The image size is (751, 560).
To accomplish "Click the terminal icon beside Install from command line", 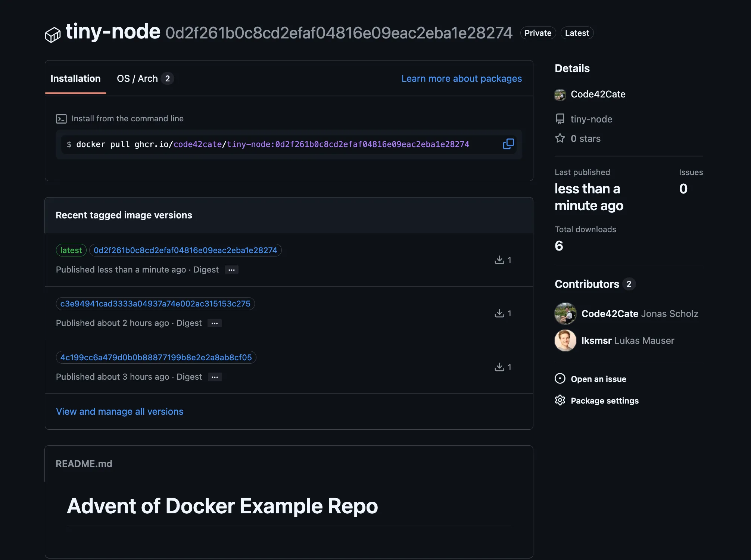I will pos(61,119).
